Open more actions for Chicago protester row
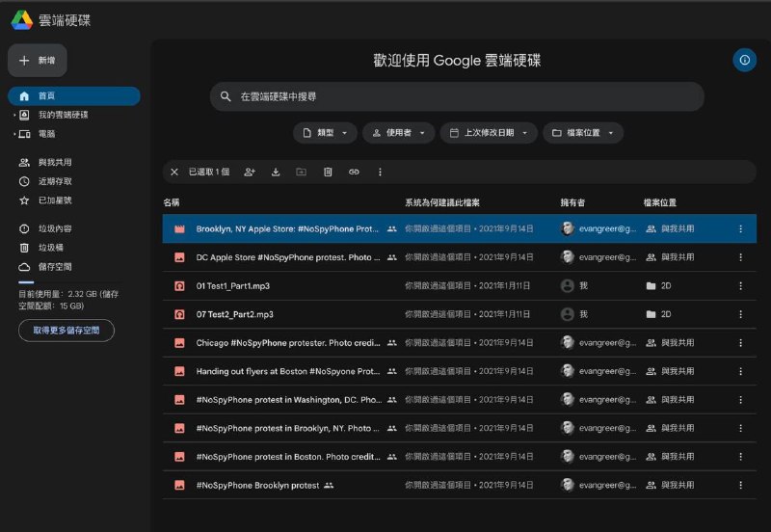 [740, 343]
